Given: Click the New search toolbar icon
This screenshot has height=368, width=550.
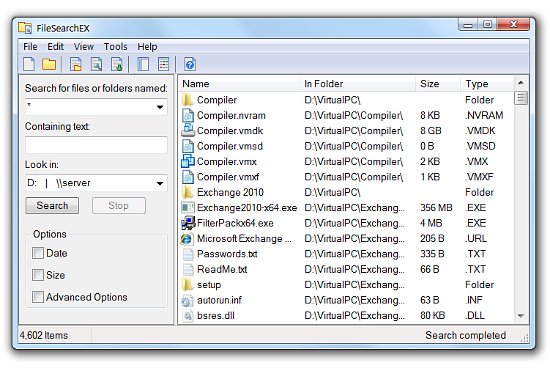Looking at the screenshot, I should [29, 65].
